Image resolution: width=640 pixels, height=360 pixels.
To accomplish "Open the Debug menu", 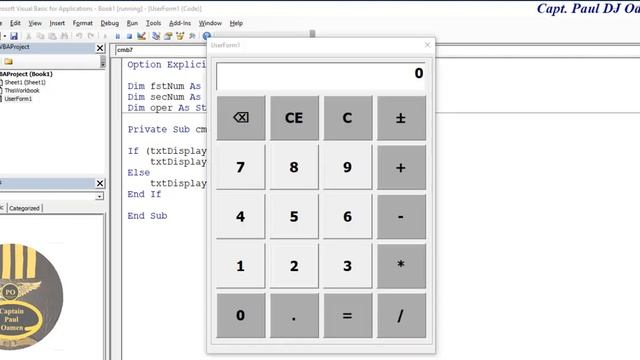I will pyautogui.click(x=109, y=23).
